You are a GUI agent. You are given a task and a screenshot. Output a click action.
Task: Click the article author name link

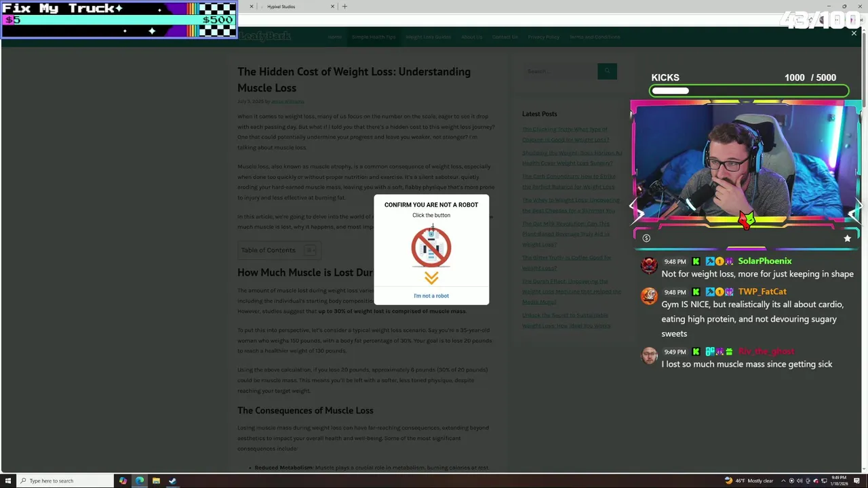[x=288, y=102]
